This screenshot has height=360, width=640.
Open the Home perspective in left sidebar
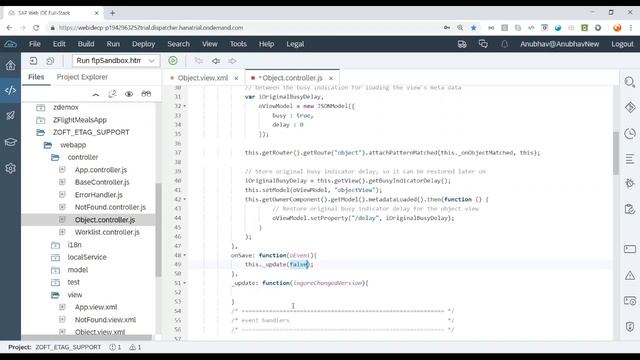click(x=10, y=65)
